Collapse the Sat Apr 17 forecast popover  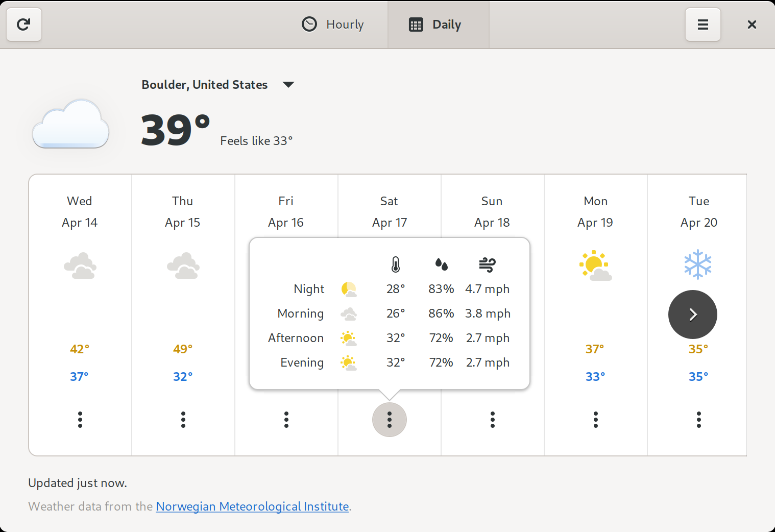tap(389, 419)
